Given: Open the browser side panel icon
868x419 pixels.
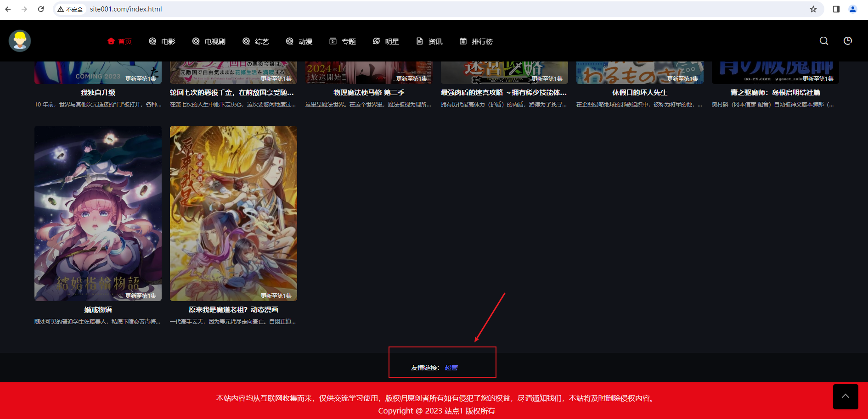Looking at the screenshot, I should coord(836,9).
